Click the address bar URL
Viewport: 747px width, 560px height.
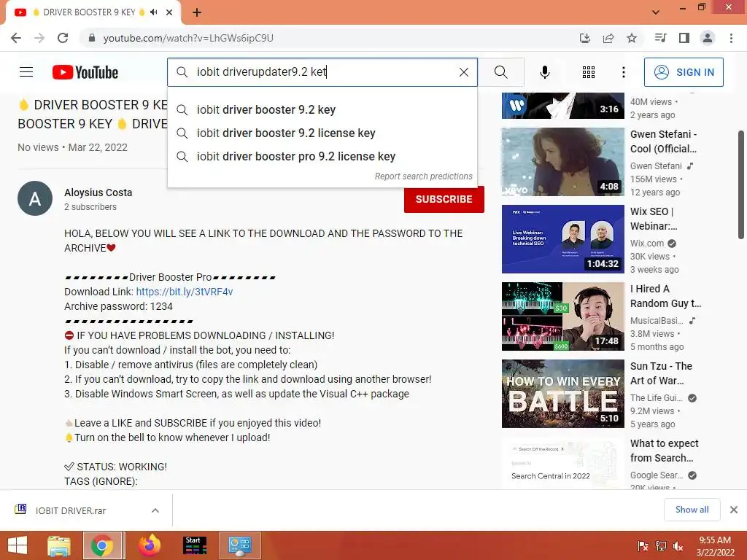point(188,38)
